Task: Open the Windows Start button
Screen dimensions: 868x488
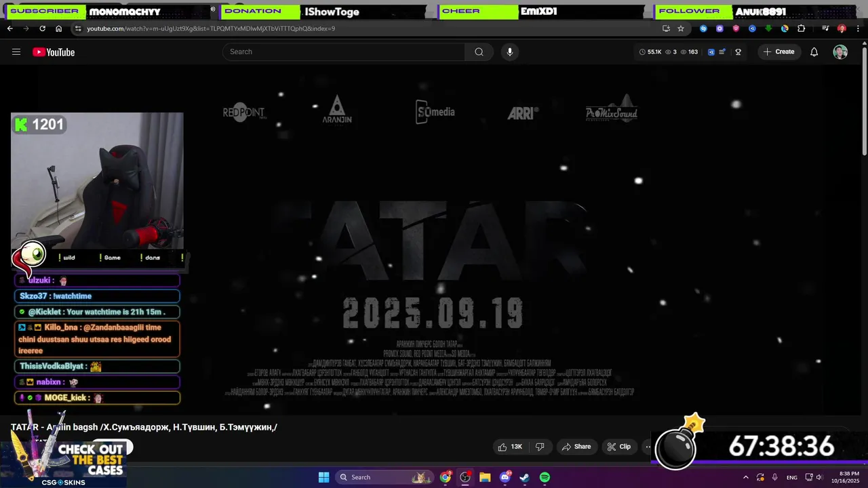Action: 323,477
